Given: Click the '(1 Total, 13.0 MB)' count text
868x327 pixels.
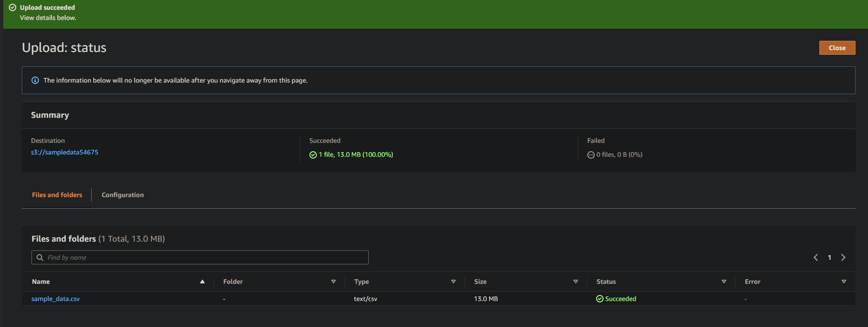Looking at the screenshot, I should [x=132, y=239].
